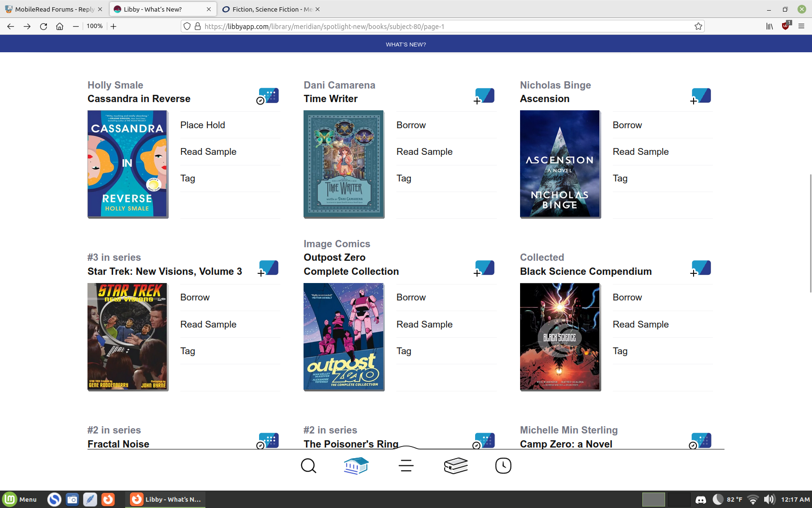The width and height of the screenshot is (812, 508).
Task: Open the Timeline clock icon
Action: pos(503,466)
